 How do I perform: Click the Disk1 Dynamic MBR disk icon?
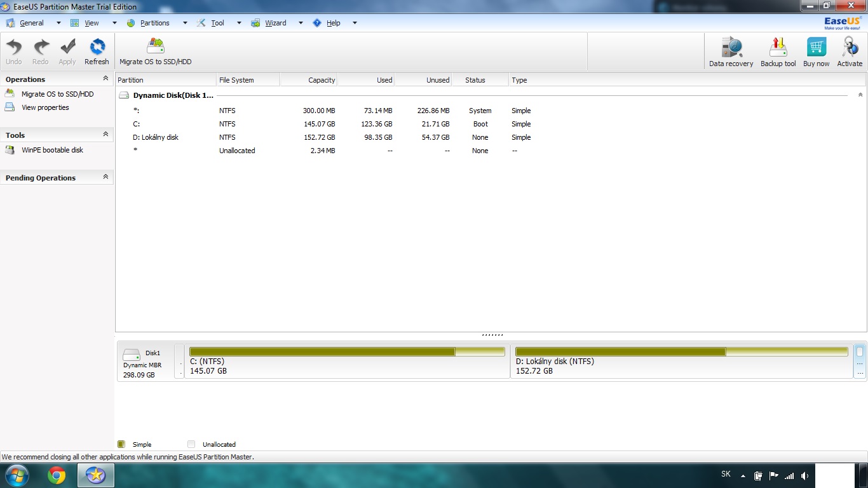click(x=132, y=355)
